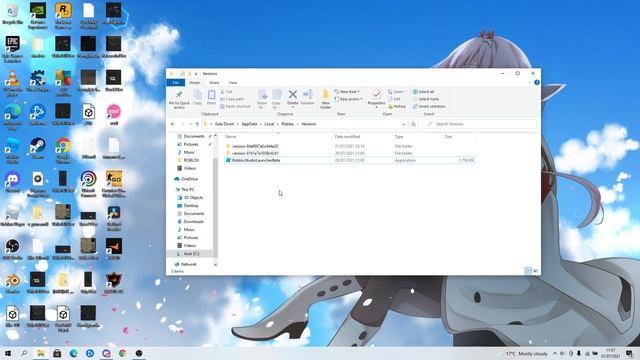Open the File menu tab
Screen dimensions: 640x360
click(176, 82)
